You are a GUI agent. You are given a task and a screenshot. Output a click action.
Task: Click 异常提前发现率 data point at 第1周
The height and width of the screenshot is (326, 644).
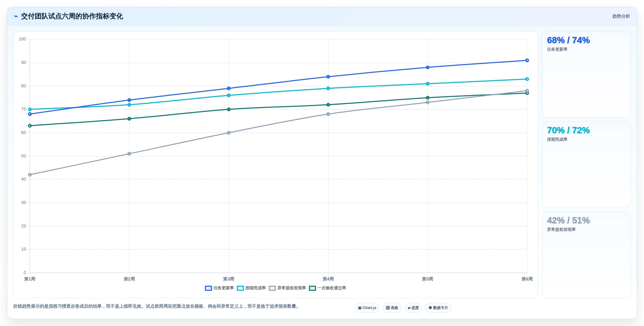click(x=30, y=175)
